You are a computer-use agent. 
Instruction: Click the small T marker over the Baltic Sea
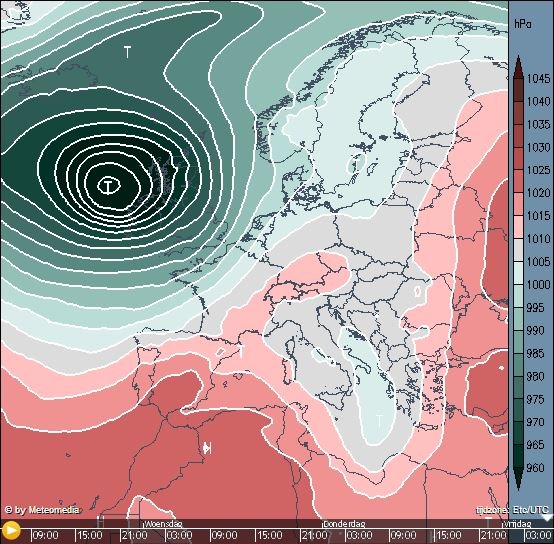pos(356,164)
